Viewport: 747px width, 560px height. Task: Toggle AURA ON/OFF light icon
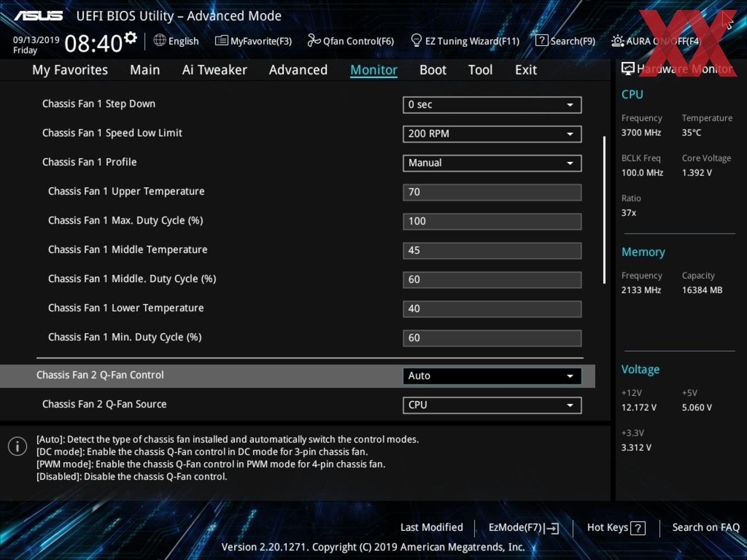[617, 41]
